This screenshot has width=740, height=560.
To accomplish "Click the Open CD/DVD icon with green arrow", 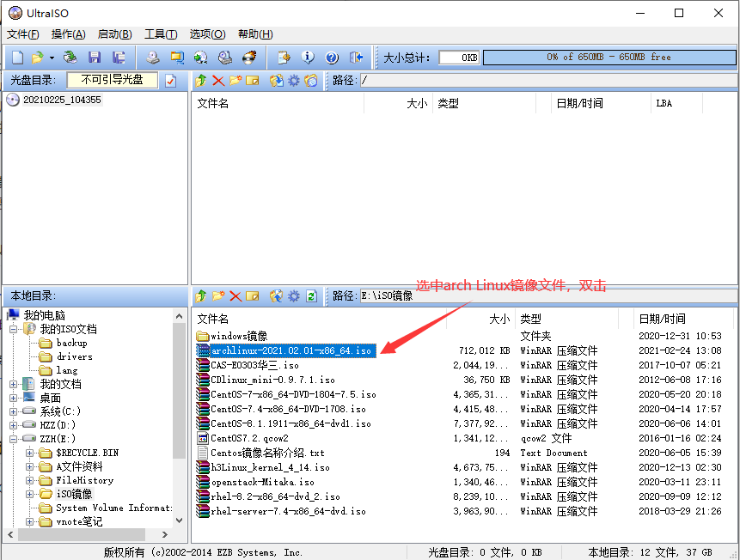I will [70, 58].
